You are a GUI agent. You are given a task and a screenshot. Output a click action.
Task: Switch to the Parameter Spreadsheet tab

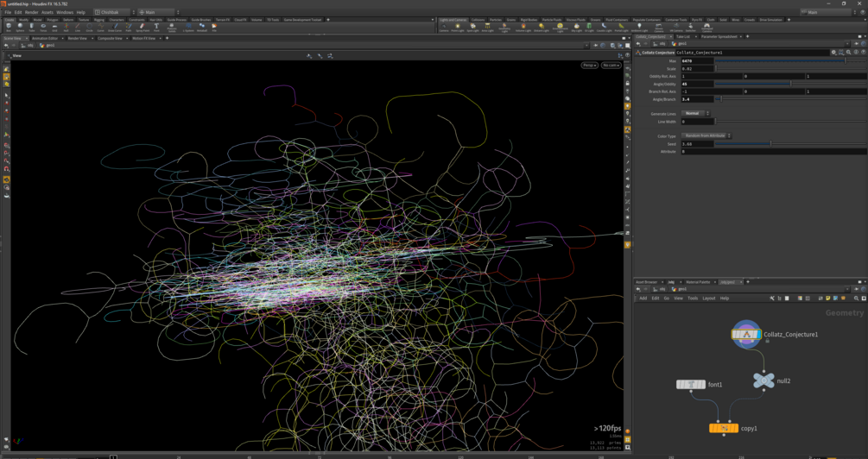pyautogui.click(x=719, y=36)
